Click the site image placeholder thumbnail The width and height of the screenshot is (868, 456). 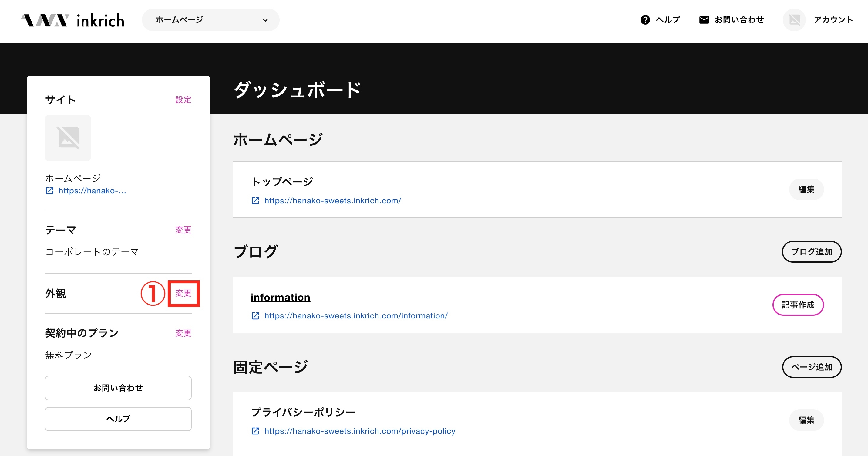68,138
